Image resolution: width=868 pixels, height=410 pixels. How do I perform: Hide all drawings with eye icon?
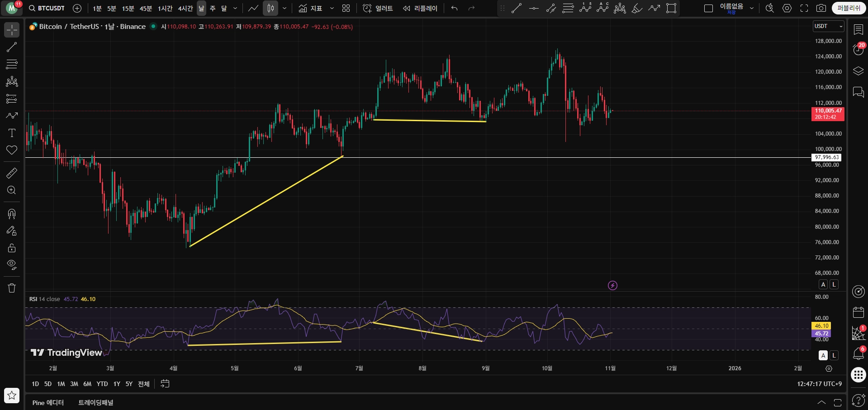(12, 264)
